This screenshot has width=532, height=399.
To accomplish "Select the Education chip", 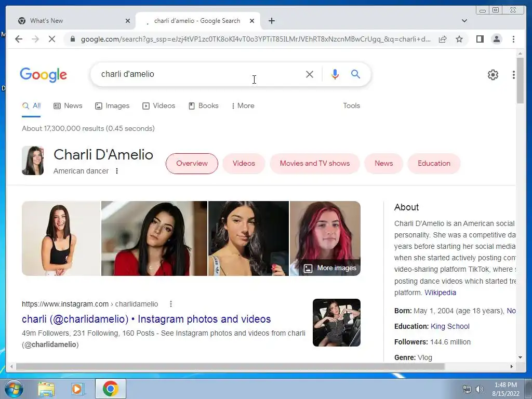I will pos(434,164).
